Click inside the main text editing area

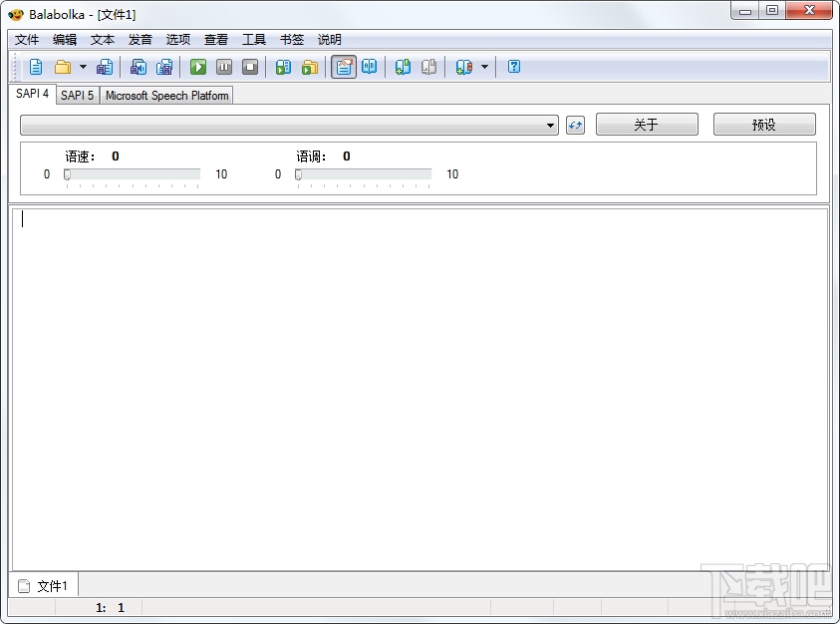(x=420, y=390)
